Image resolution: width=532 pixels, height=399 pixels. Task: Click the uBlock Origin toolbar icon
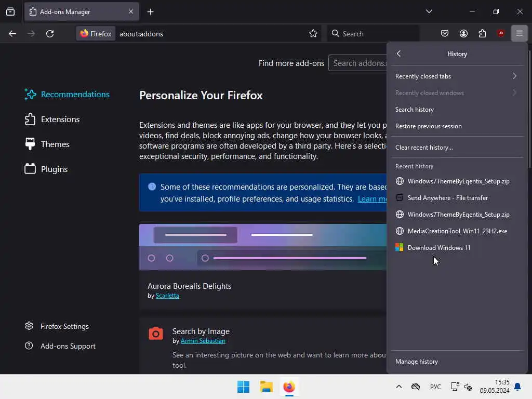point(500,33)
